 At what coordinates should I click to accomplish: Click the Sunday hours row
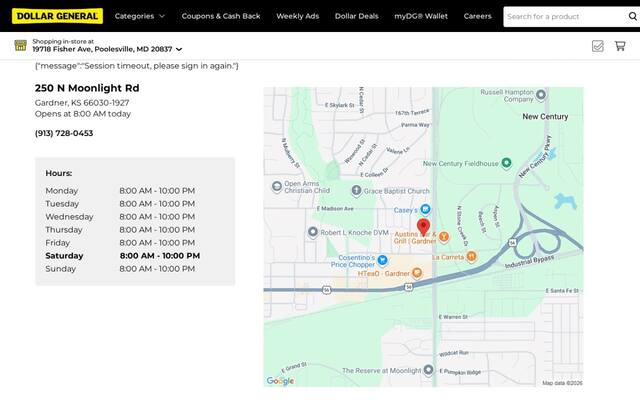coord(120,269)
